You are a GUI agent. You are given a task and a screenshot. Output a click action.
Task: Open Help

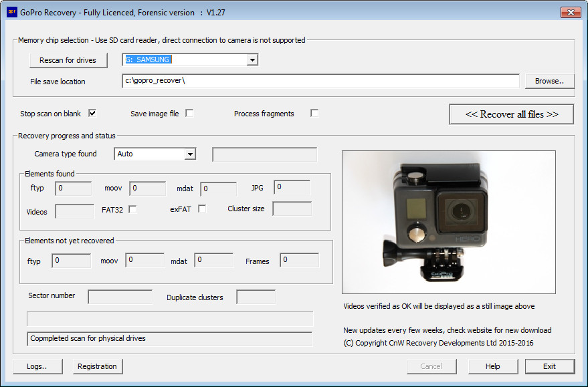click(x=493, y=366)
